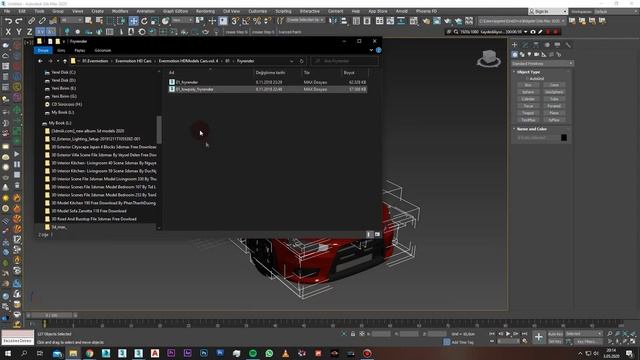Toggle the Percent Snap icon
Image resolution: width=640 pixels, height=360 pixels.
click(x=257, y=21)
